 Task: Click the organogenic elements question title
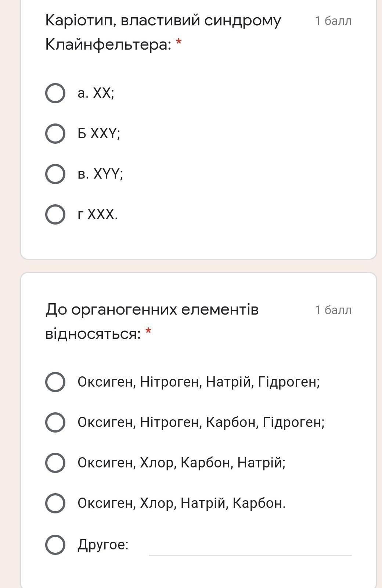(152, 322)
